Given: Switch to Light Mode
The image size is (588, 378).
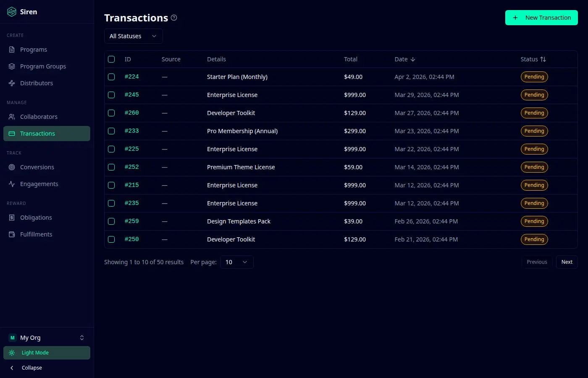Looking at the screenshot, I should point(47,353).
